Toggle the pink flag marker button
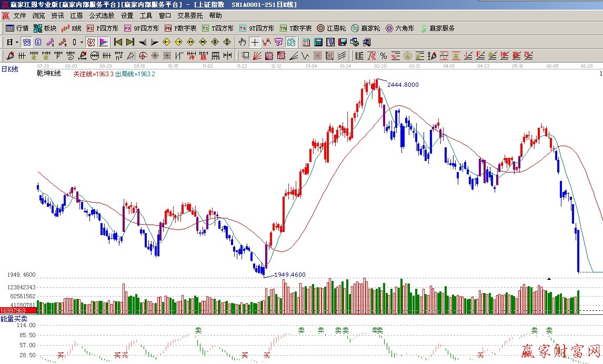603x364 pixels. pyautogui.click(x=104, y=42)
